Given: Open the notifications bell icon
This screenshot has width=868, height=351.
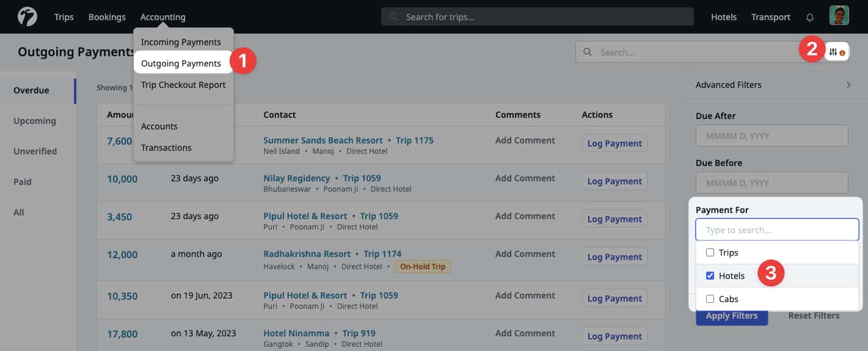Looking at the screenshot, I should click(x=810, y=17).
